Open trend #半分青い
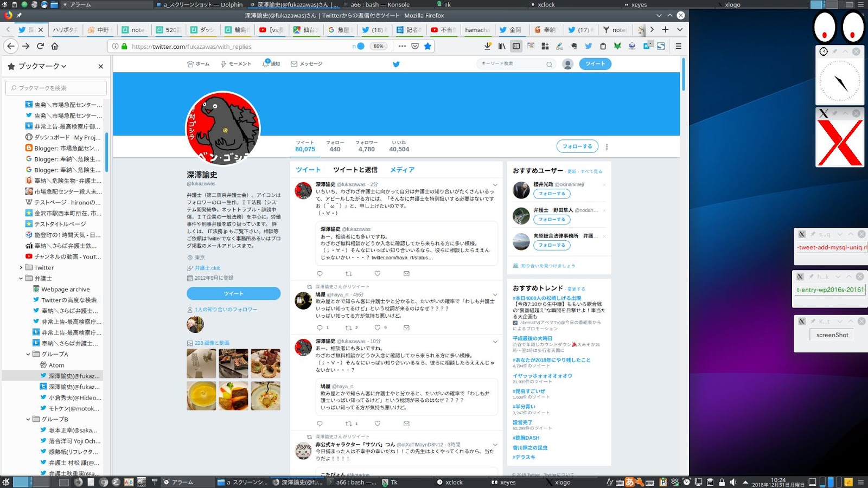Screen dimensions: 868x488 coord(524,407)
